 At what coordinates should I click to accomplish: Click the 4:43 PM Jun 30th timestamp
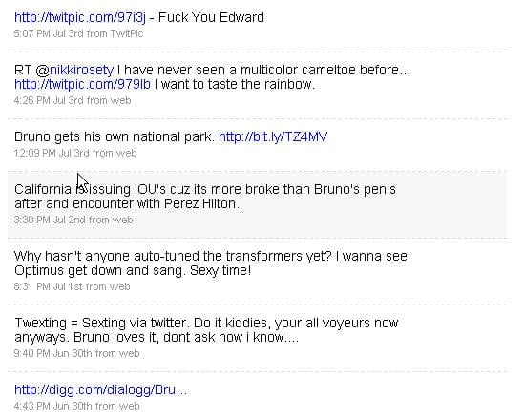click(x=54, y=406)
